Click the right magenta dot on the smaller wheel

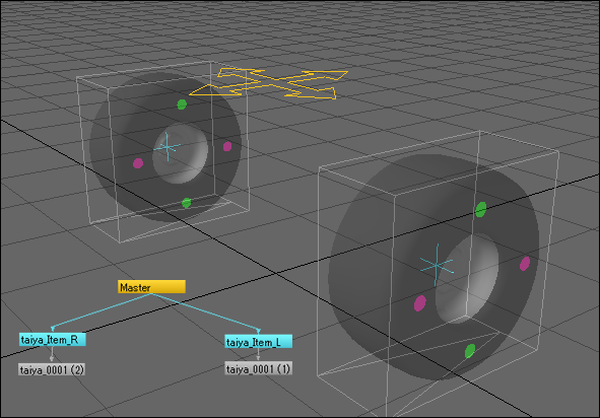point(227,146)
